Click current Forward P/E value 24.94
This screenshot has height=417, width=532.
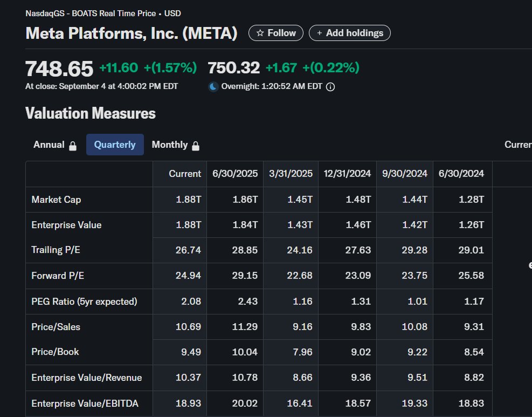pos(188,276)
